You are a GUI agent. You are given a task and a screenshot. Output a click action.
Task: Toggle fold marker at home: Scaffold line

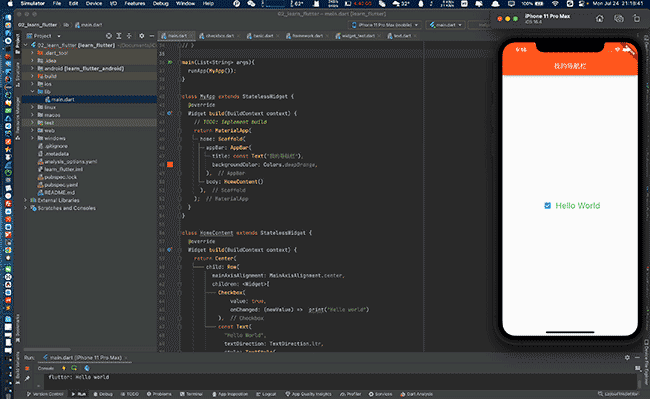180,139
